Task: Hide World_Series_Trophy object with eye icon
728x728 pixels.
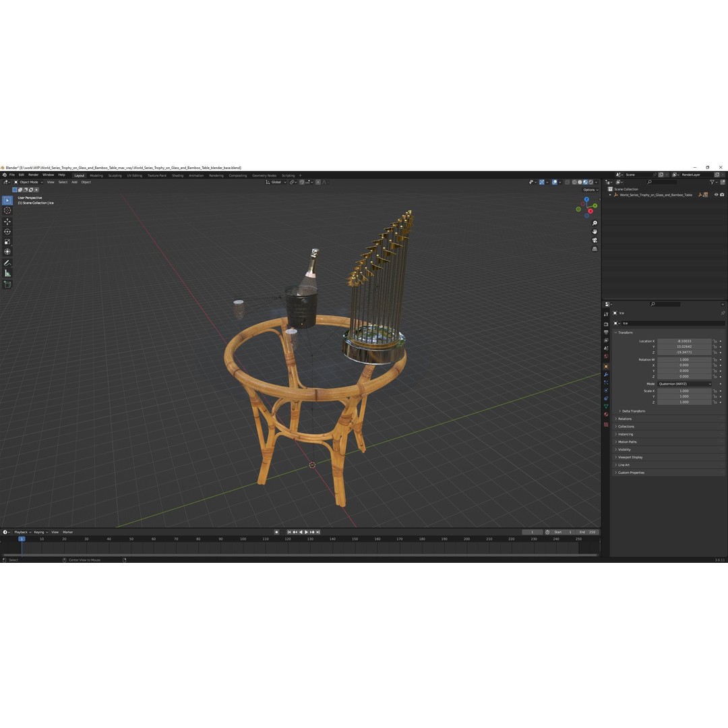Action: [716, 195]
